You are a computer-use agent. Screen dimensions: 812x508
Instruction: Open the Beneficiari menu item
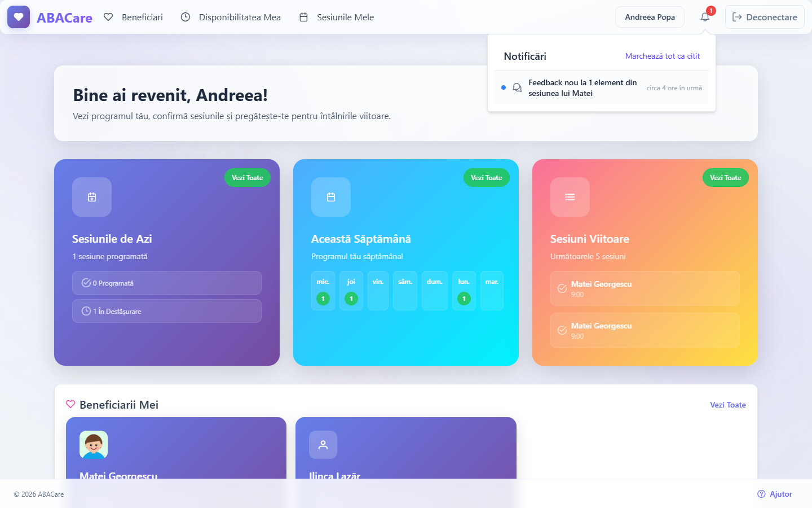click(x=134, y=17)
